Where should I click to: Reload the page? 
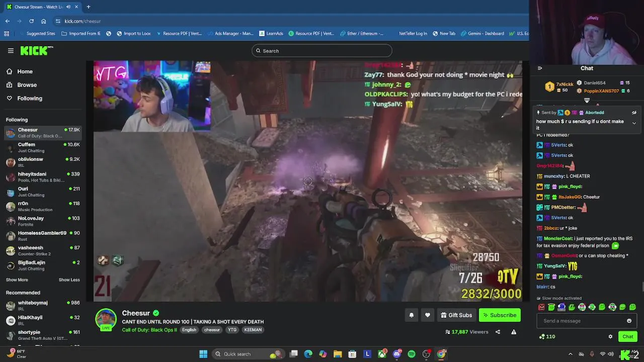tap(31, 21)
